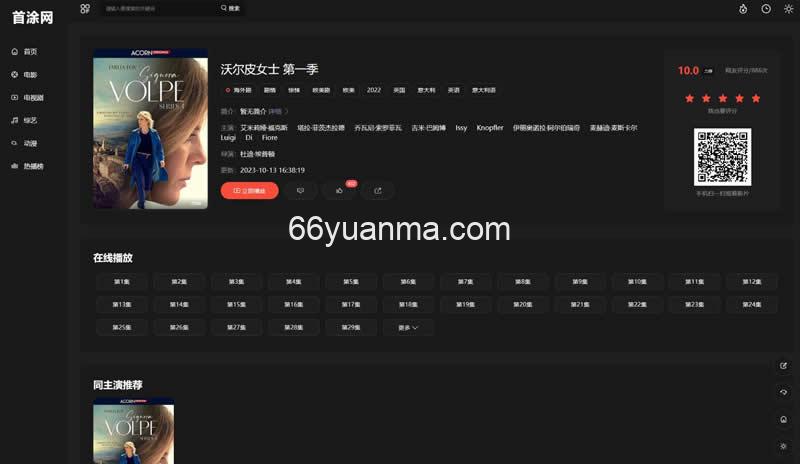Play episode 第12集
This screenshot has width=800, height=464.
(x=752, y=282)
